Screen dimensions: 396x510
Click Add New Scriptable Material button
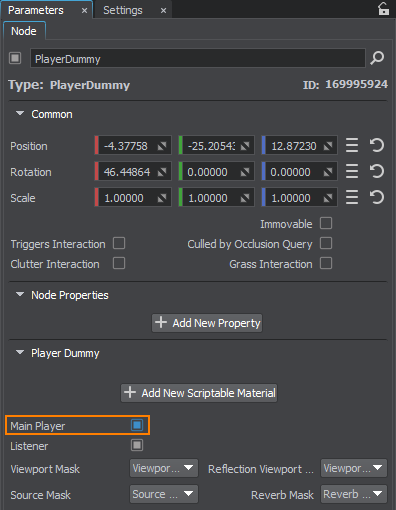tap(199, 393)
